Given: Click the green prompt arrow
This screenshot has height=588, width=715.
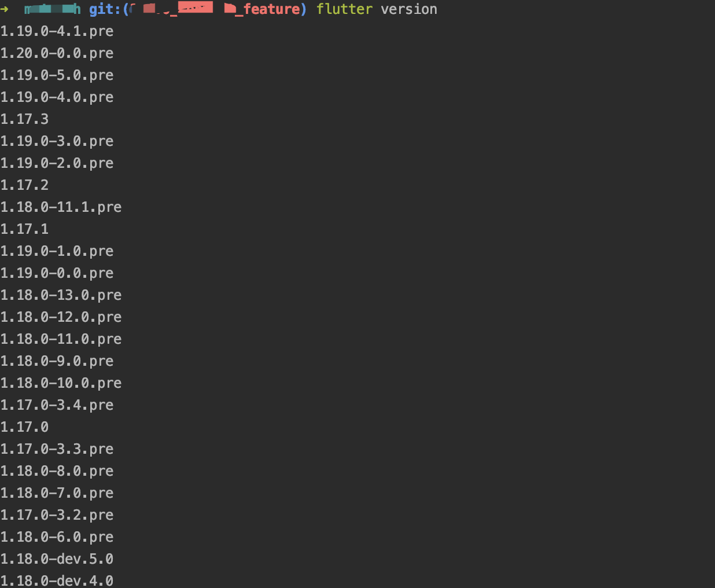Looking at the screenshot, I should (x=5, y=9).
